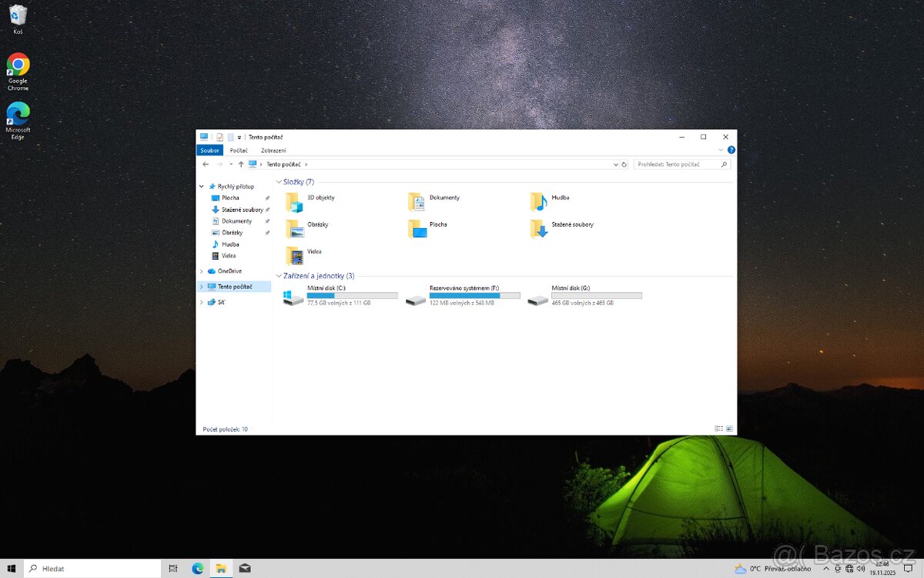Open the Soubor menu
Screen dimensions: 924x578
[209, 150]
